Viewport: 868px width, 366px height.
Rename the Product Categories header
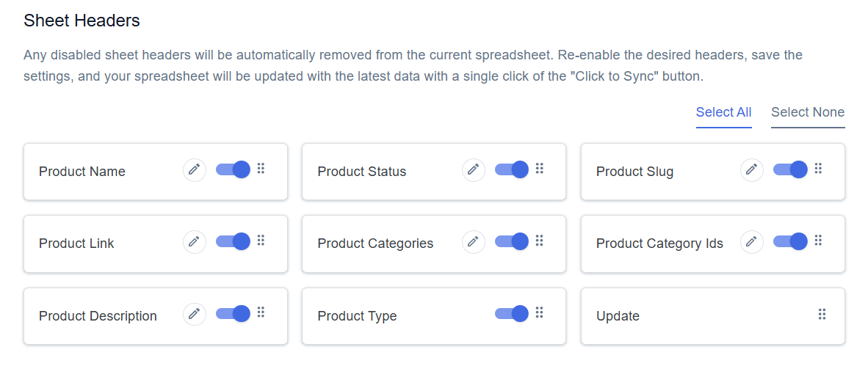click(474, 241)
